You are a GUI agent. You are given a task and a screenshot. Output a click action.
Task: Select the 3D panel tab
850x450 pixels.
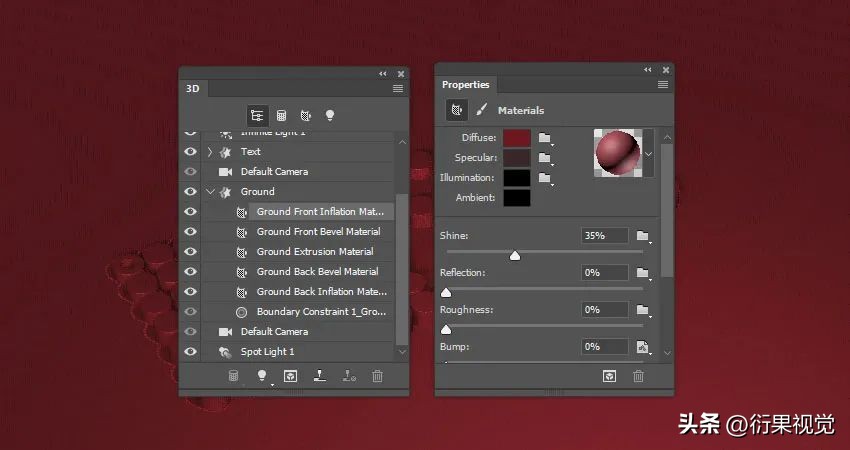click(x=193, y=88)
